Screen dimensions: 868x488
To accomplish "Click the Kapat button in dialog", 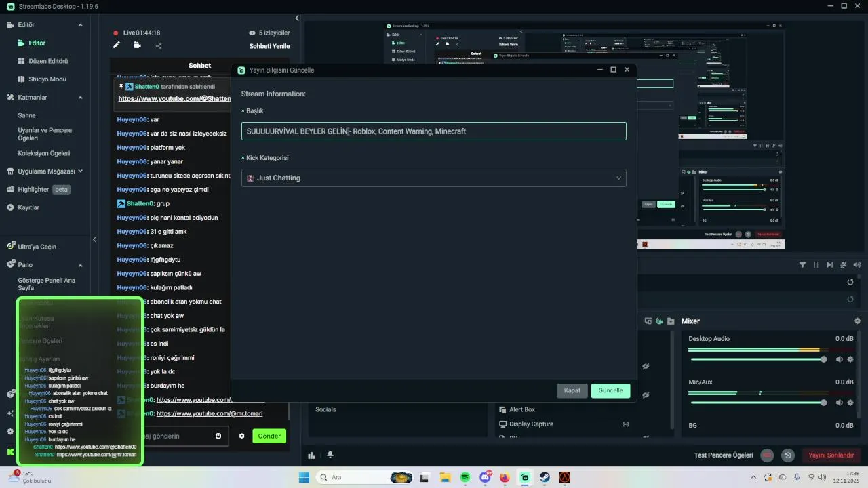I will (572, 390).
